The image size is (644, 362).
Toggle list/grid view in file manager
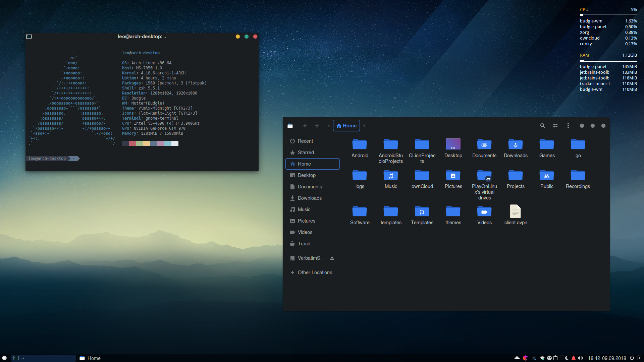pos(555,126)
